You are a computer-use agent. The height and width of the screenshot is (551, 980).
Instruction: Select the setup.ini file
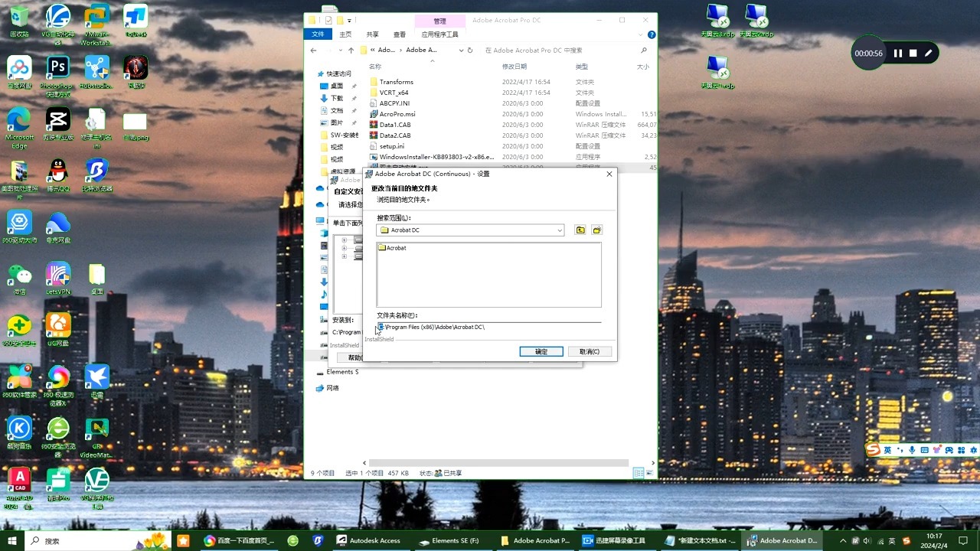coord(391,146)
